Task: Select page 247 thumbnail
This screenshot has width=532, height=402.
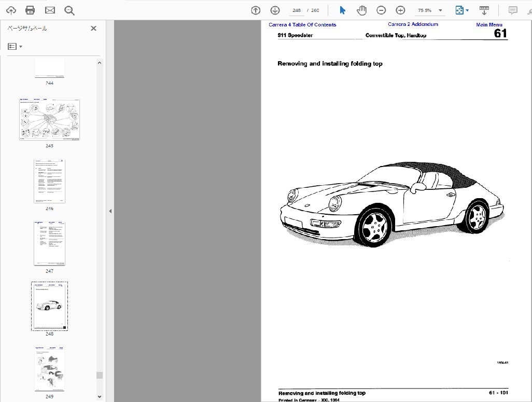Action: pyautogui.click(x=50, y=243)
